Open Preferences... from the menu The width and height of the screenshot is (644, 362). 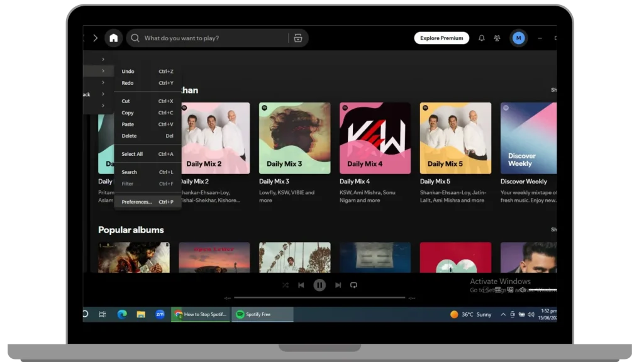coord(147,202)
